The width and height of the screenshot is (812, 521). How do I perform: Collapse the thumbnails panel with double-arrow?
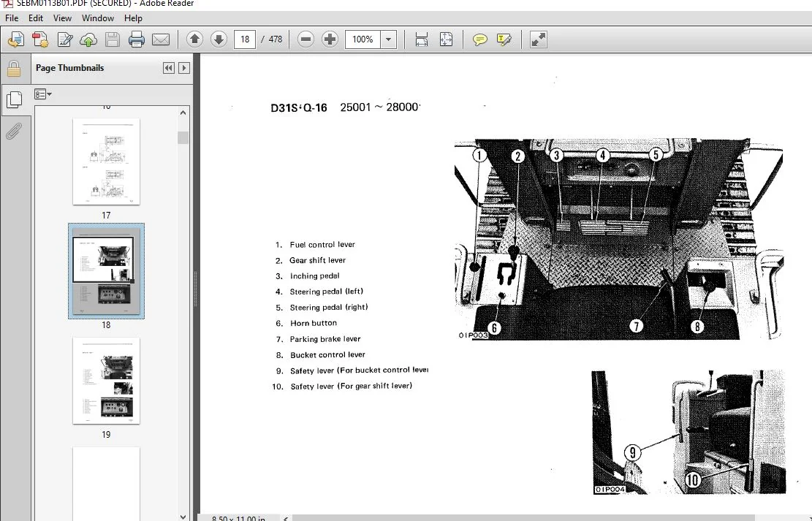tap(169, 68)
